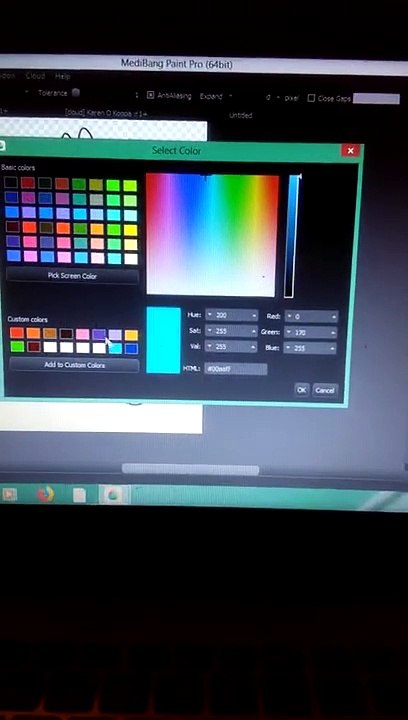
Task: Click the gray box next to Close Gaps
Action: point(376,98)
